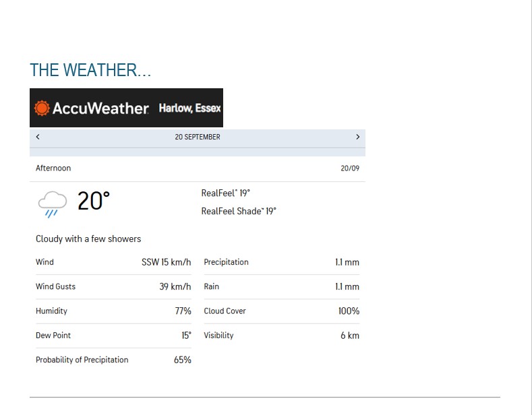Image resolution: width=532 pixels, height=415 pixels.
Task: Click the 20/09 date text
Action: click(350, 168)
